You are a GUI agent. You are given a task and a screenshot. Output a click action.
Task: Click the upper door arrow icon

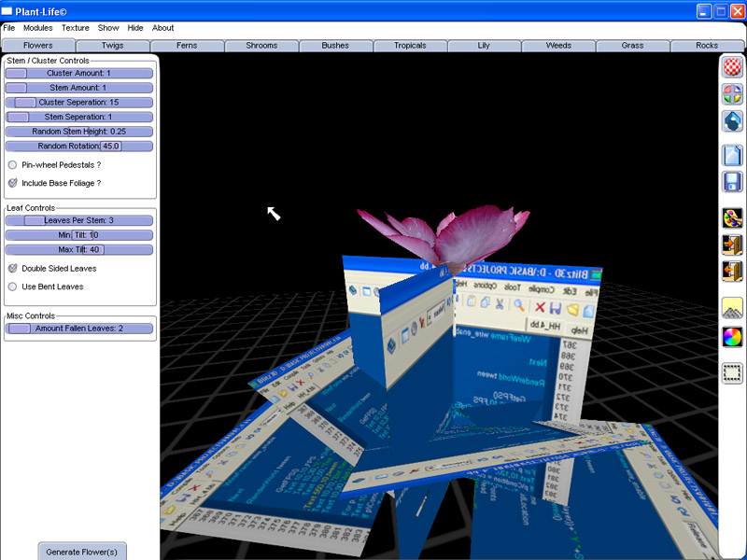tap(732, 245)
